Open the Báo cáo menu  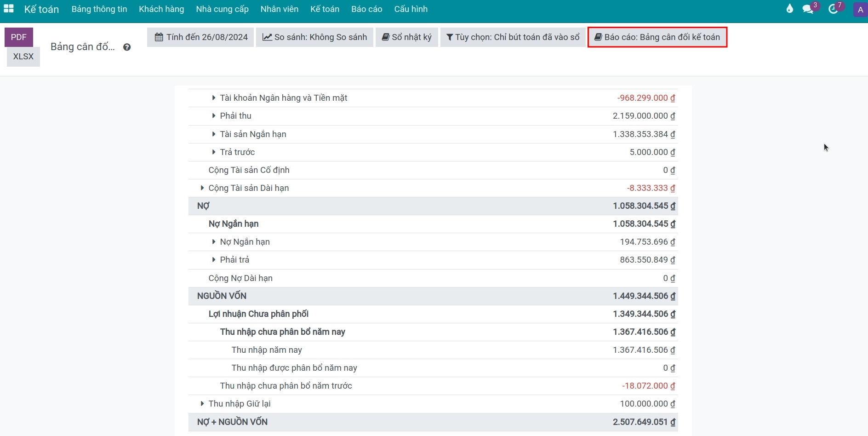(x=366, y=9)
